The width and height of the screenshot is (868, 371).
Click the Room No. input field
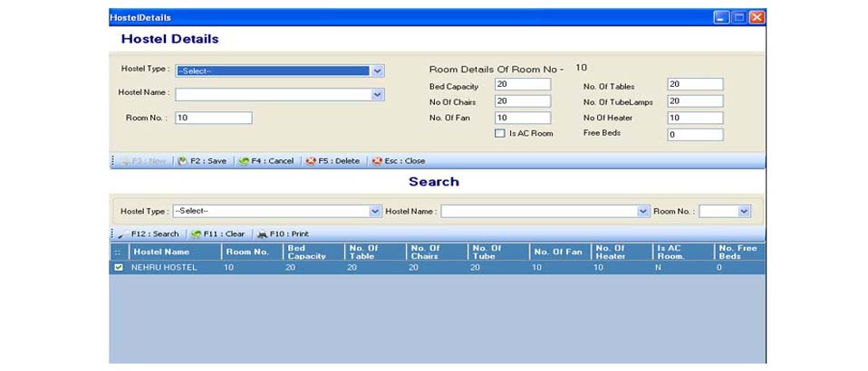pos(214,118)
